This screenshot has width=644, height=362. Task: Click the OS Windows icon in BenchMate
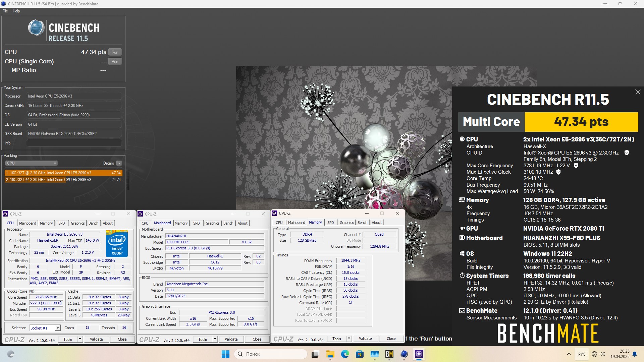(x=462, y=253)
